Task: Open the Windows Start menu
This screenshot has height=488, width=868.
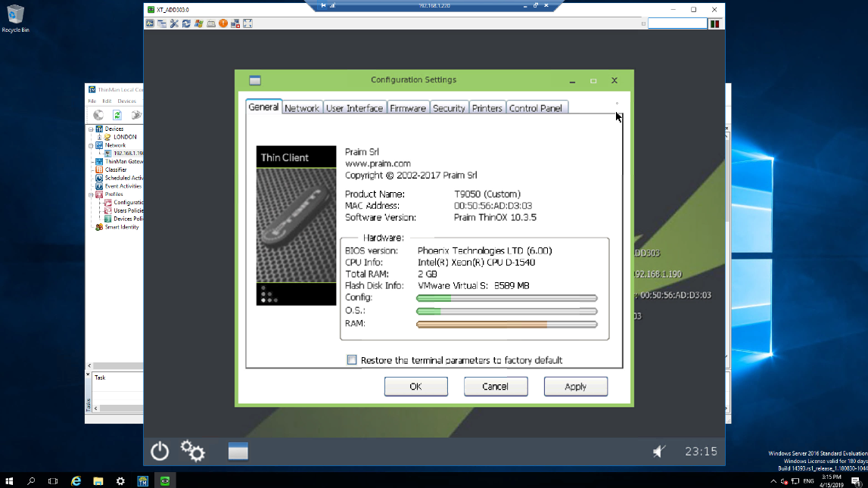Action: click(9, 480)
